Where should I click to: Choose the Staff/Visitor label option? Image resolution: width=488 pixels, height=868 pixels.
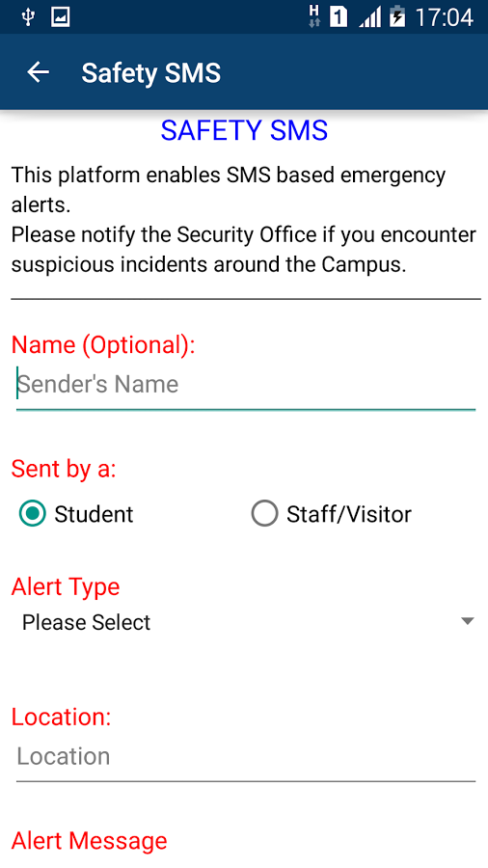pyautogui.click(x=349, y=514)
